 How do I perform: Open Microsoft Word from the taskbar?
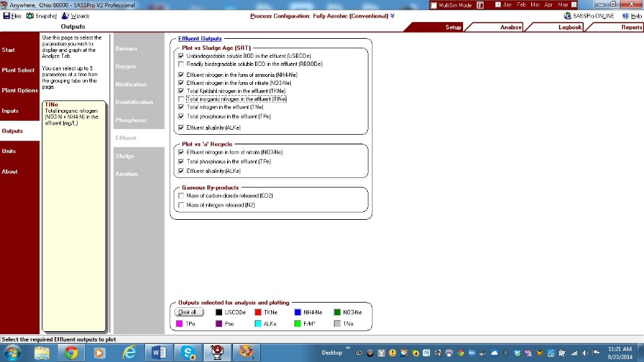[x=159, y=352]
